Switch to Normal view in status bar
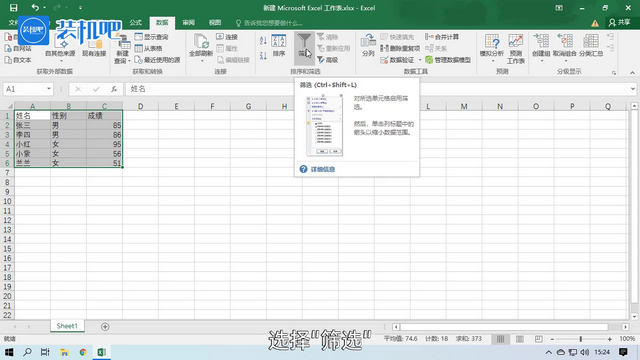The height and width of the screenshot is (360, 640). click(500, 339)
